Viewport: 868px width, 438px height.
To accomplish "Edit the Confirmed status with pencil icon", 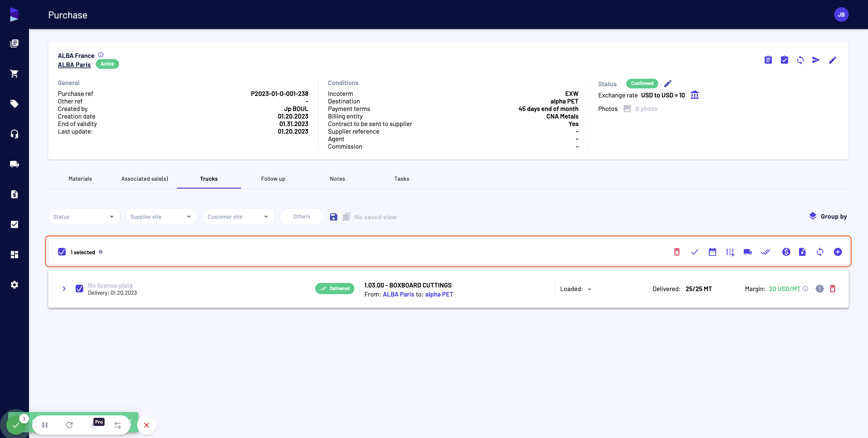I will 668,83.
